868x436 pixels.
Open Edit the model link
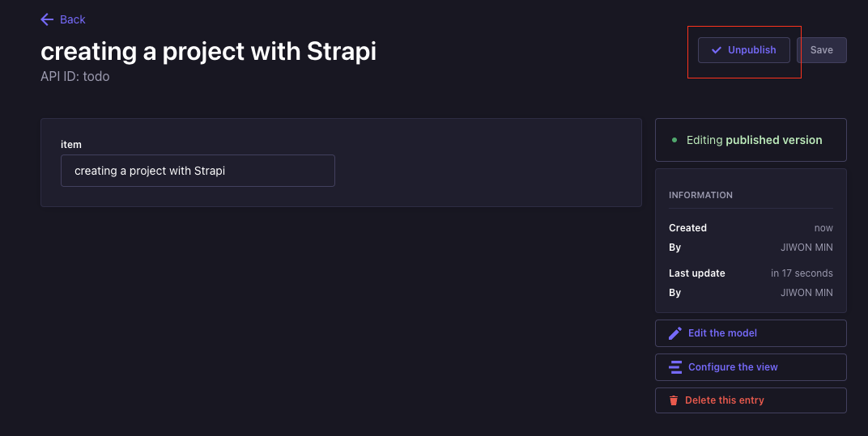[751, 333]
